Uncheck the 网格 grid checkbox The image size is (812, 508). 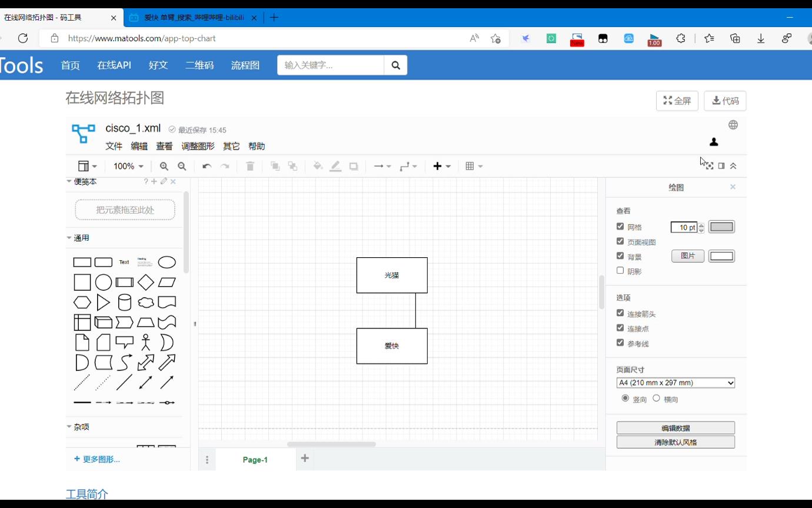coord(620,226)
